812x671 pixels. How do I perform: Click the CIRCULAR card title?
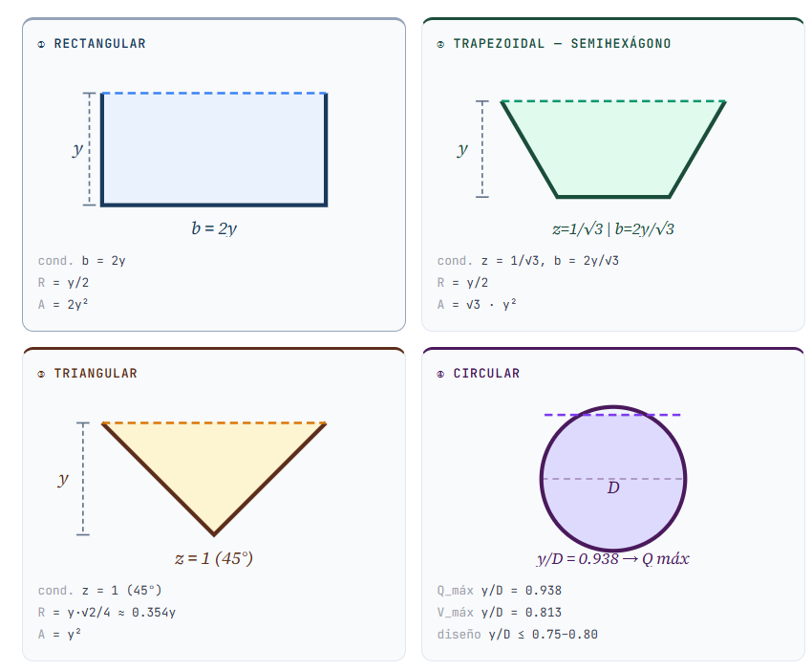pyautogui.click(x=486, y=374)
